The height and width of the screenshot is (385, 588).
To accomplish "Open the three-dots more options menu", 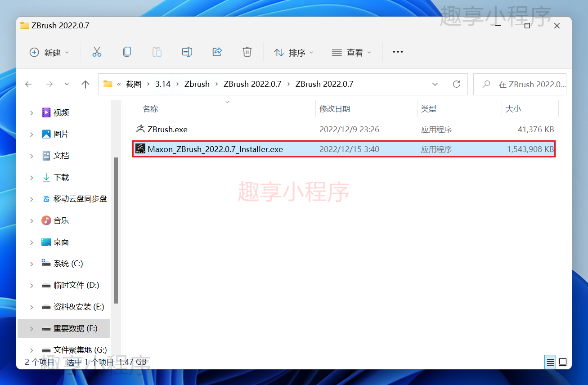I will pos(398,52).
